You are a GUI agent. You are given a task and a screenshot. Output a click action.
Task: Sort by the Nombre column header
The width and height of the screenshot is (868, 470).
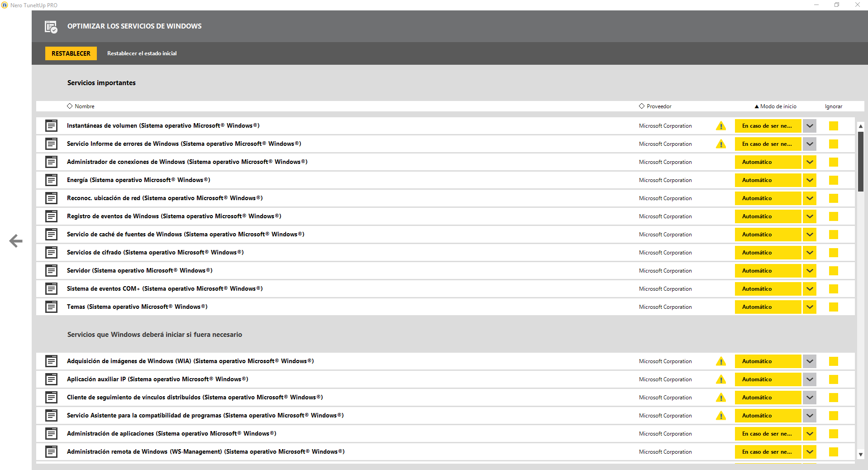pyautogui.click(x=81, y=106)
